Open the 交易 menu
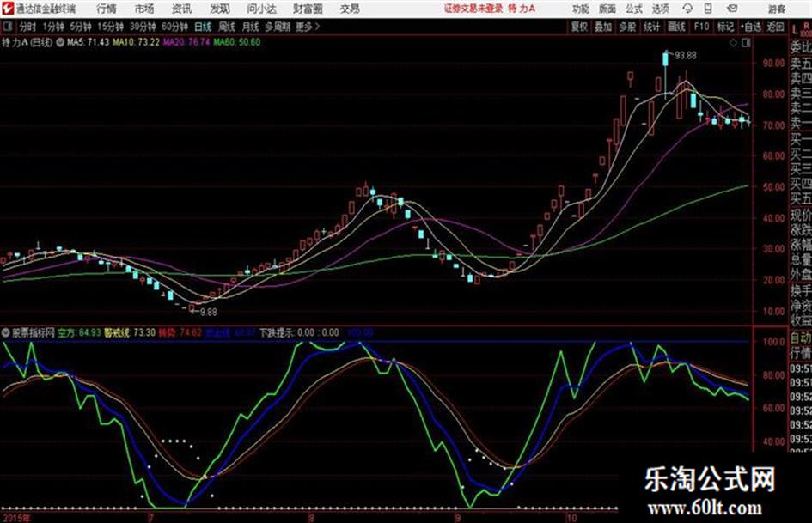The width and height of the screenshot is (812, 523). coord(350,9)
